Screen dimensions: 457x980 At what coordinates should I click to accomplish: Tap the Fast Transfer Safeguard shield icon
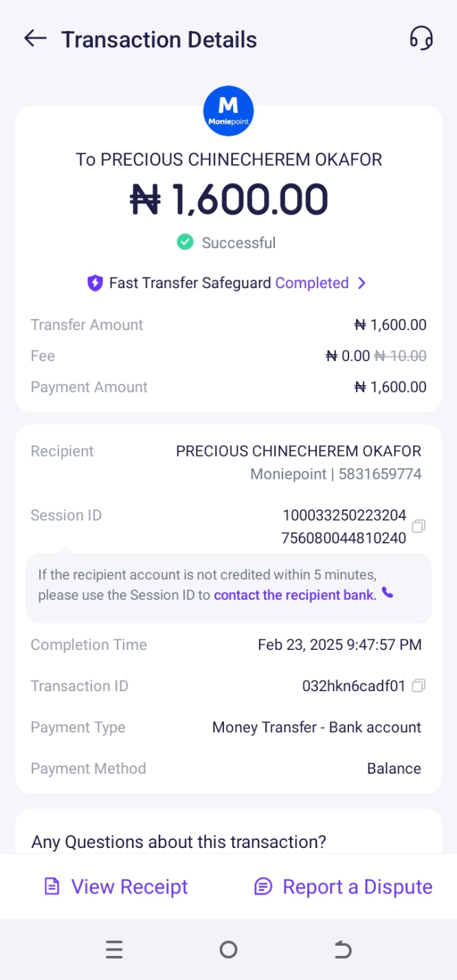pos(94,283)
